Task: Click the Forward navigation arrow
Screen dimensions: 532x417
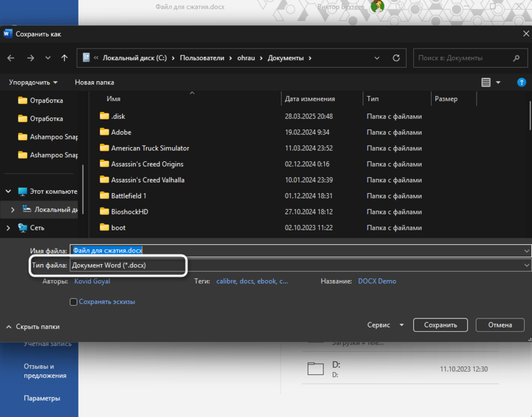Action: pyautogui.click(x=31, y=58)
